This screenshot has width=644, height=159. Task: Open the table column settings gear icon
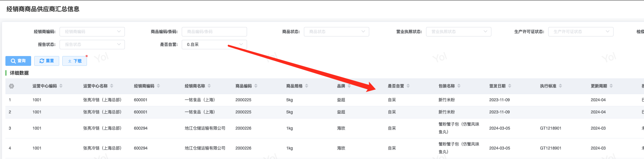[x=12, y=86]
